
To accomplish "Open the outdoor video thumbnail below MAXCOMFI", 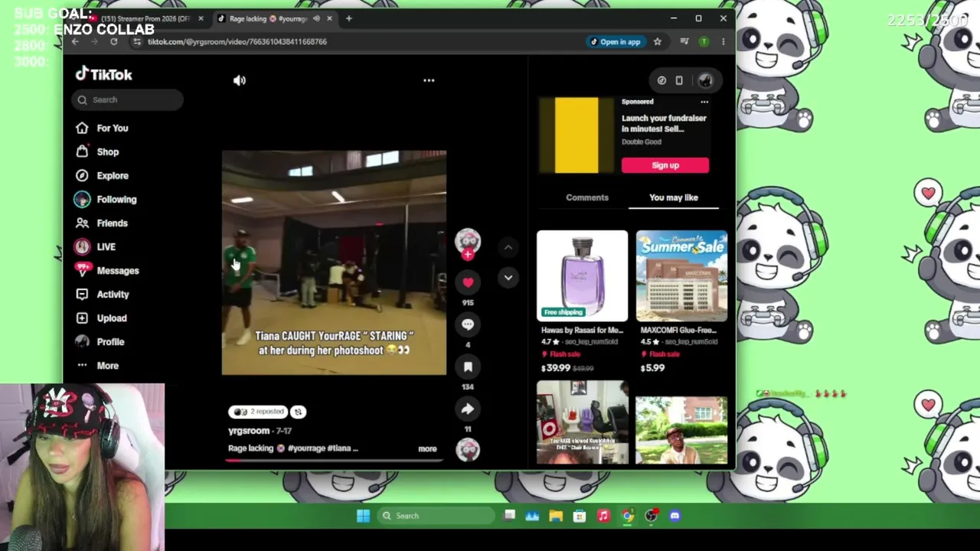I will point(681,430).
